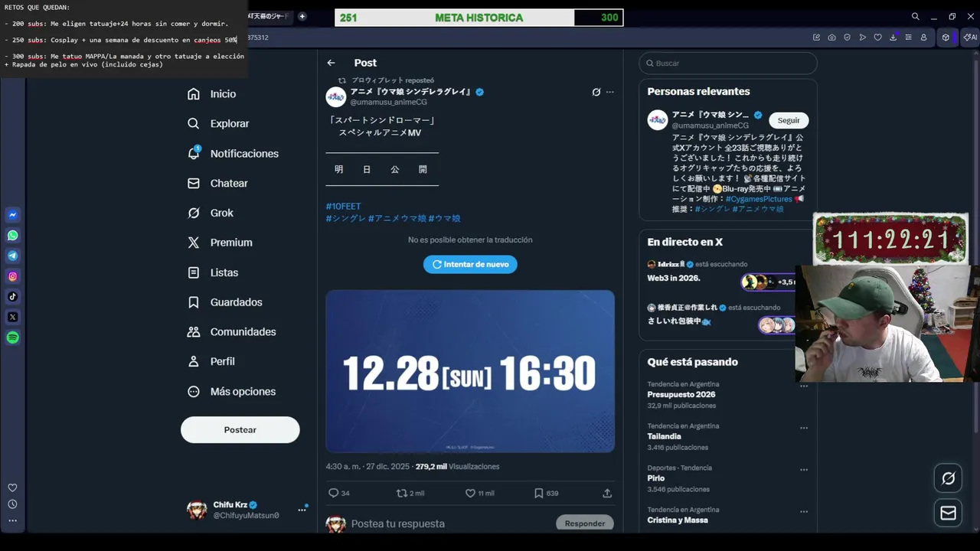The width and height of the screenshot is (980, 551).
Task: Open more options for Cristina y Massa trend
Action: click(804, 511)
